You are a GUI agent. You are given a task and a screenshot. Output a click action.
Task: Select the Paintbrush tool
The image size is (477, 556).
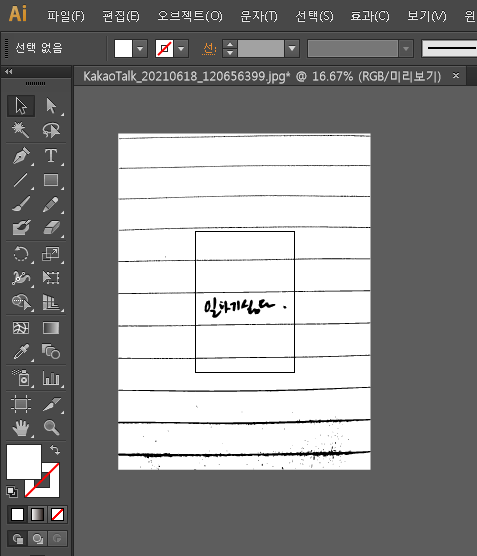21,204
